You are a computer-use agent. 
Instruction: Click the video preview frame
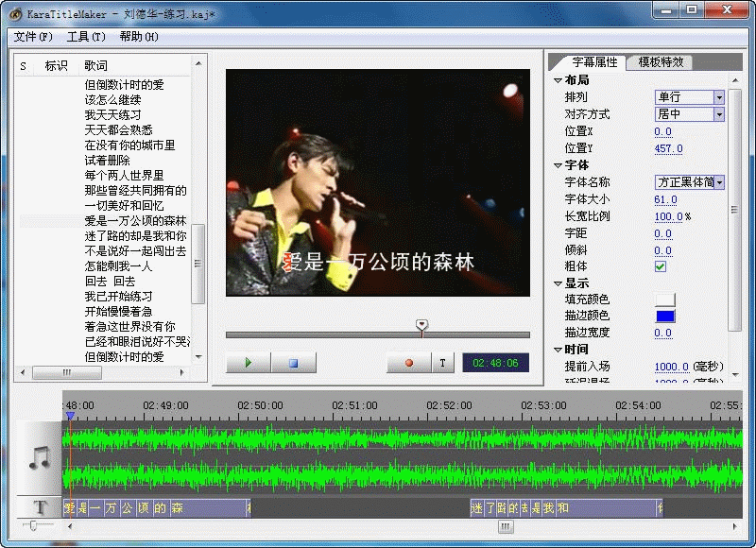[378, 182]
